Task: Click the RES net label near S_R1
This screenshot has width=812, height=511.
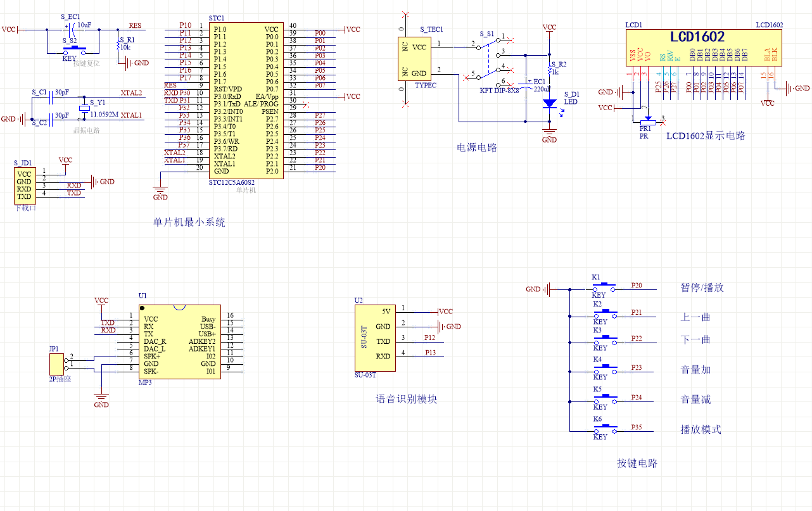Action: (135, 25)
